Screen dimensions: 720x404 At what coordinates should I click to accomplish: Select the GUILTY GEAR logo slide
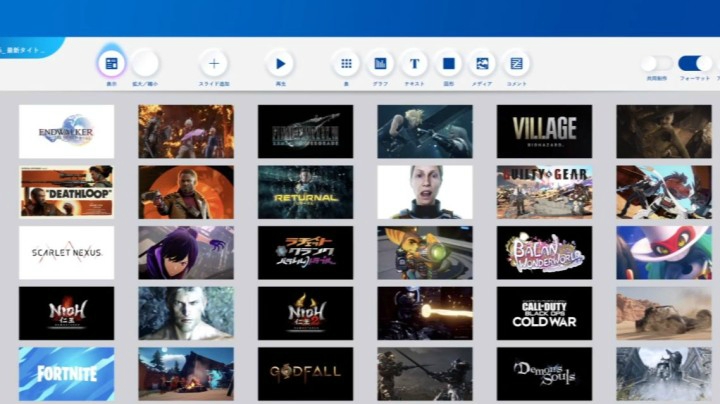[544, 192]
